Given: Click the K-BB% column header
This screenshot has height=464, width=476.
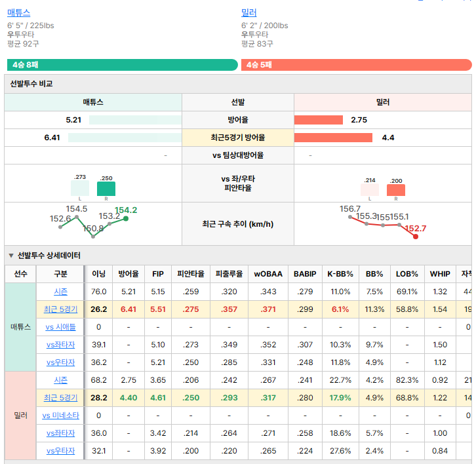Looking at the screenshot, I should (340, 274).
